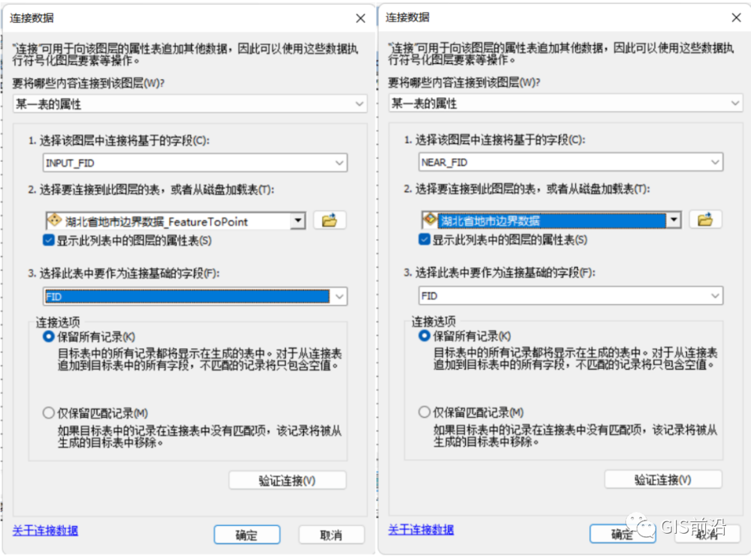The height and width of the screenshot is (560, 751).
Task: Select 仅保留匹配记录 radio in right dialog
Action: point(424,411)
